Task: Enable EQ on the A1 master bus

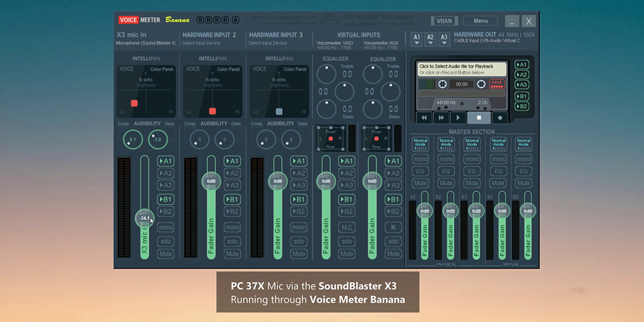Action: (x=420, y=171)
